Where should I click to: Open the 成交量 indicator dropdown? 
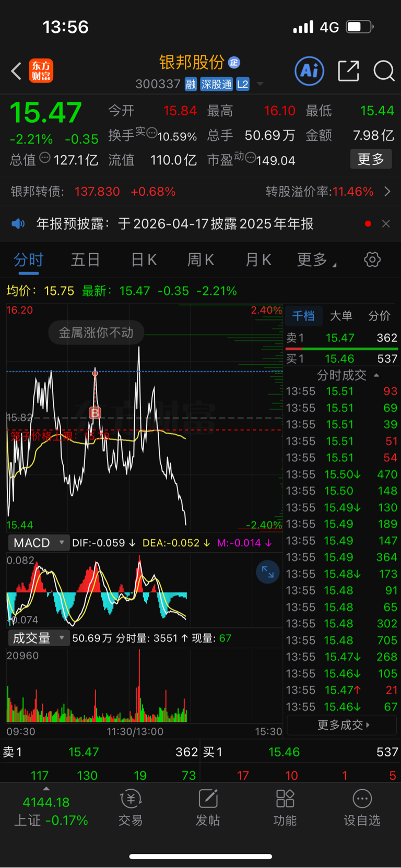click(38, 638)
